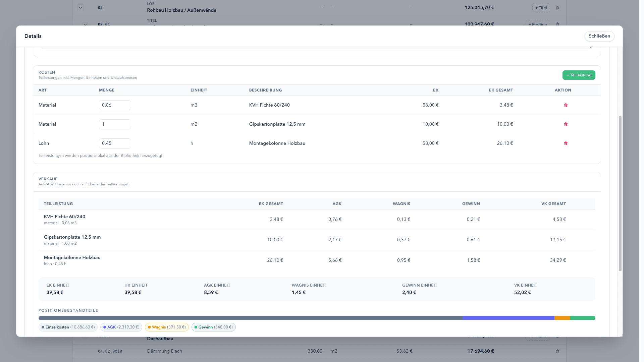
Task: Edit the Gipskartonplatte quantity field
Action: tap(115, 124)
